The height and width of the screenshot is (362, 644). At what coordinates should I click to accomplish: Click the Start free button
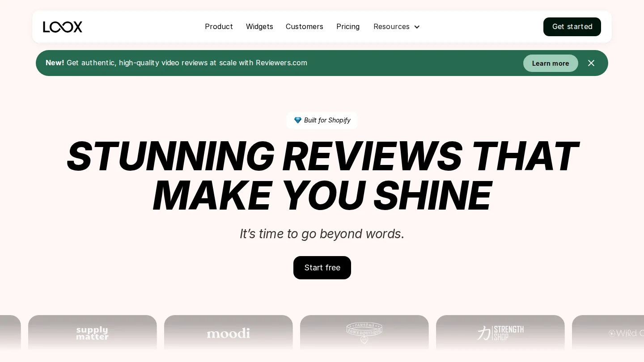point(322,268)
